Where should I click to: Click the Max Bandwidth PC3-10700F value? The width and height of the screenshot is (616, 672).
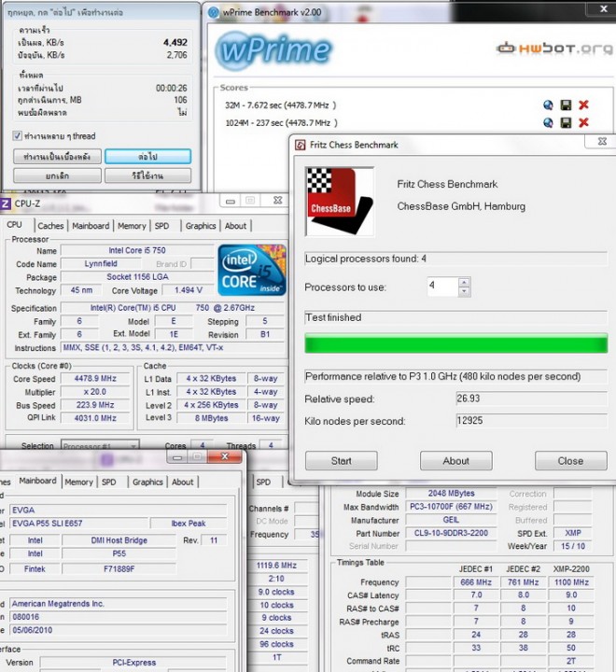[451, 507]
